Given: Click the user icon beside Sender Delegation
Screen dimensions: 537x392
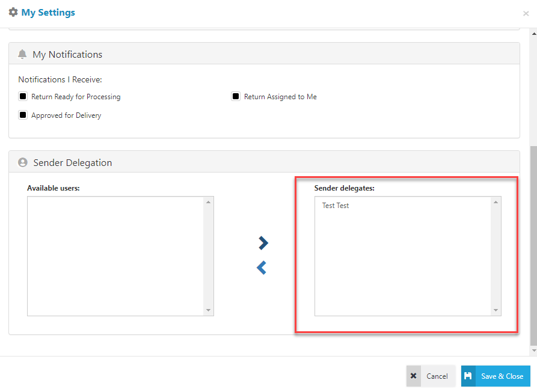Looking at the screenshot, I should click(x=23, y=162).
